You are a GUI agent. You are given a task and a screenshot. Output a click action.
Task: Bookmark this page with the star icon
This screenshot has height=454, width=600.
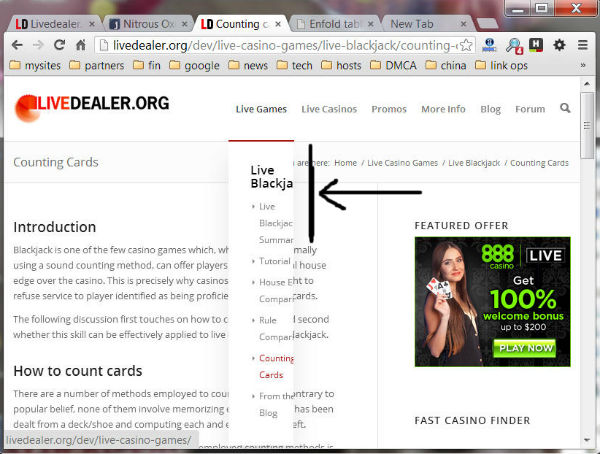tap(466, 45)
